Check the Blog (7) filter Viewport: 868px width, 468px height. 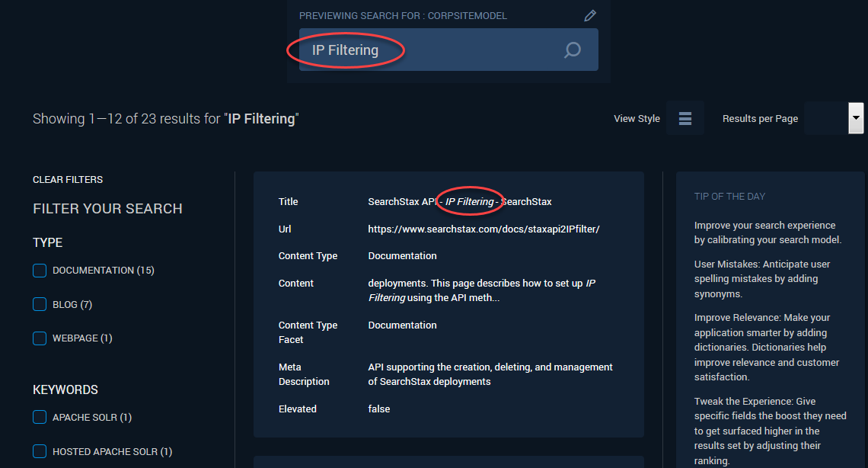click(x=40, y=304)
